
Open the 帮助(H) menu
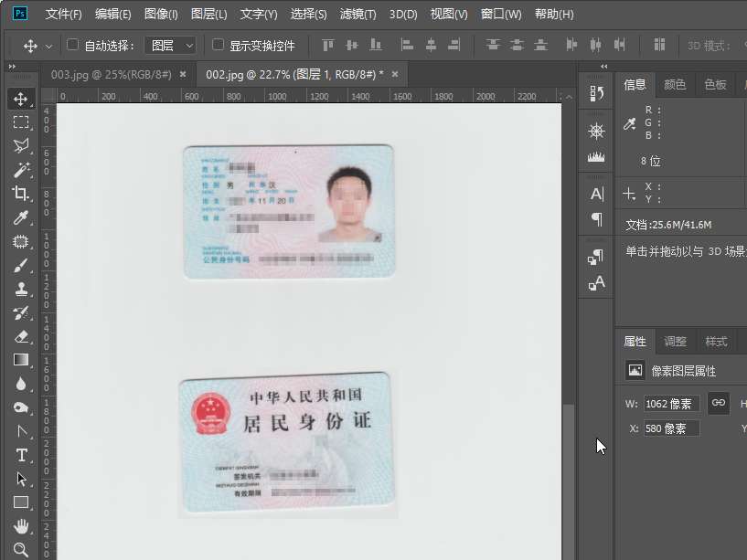click(x=554, y=15)
